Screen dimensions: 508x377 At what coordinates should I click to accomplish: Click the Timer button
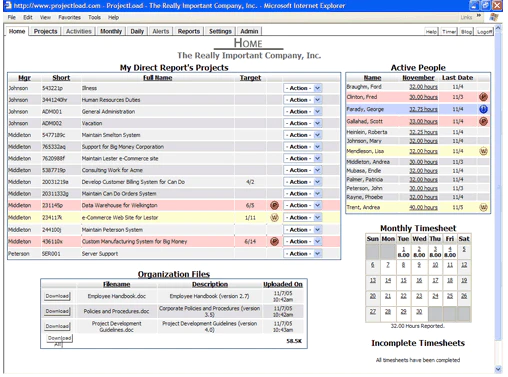[449, 32]
